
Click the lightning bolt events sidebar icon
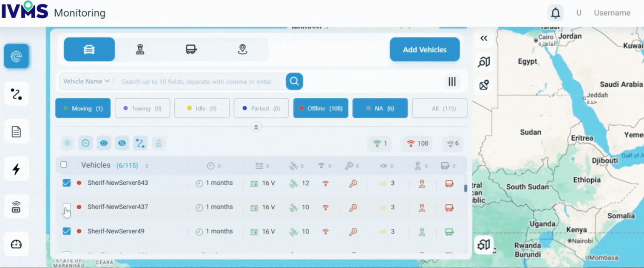16,169
